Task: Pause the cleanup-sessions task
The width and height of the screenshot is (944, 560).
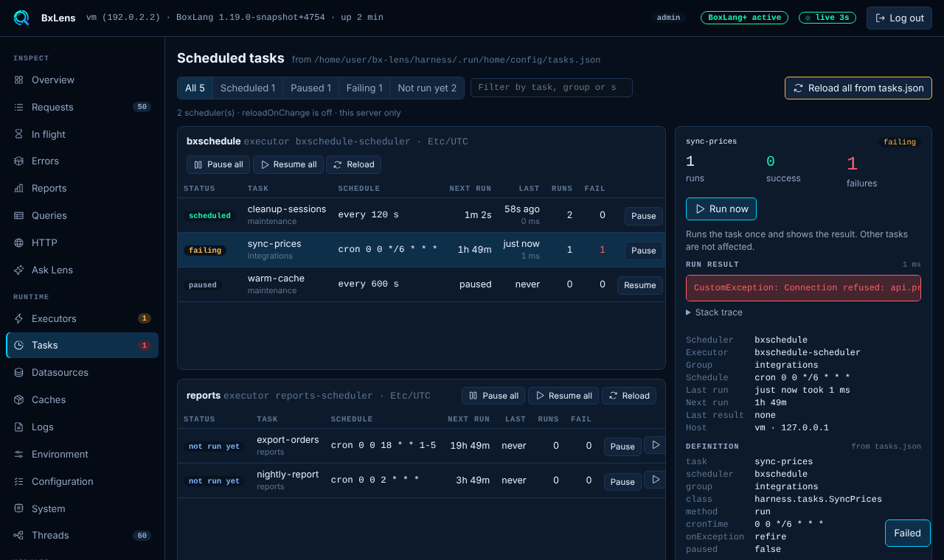Action: point(644,216)
